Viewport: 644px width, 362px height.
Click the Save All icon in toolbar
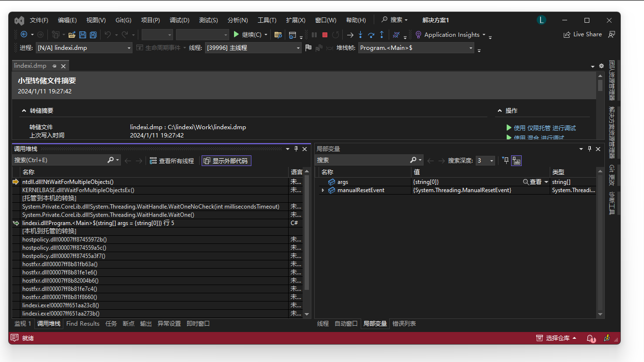pos(93,35)
